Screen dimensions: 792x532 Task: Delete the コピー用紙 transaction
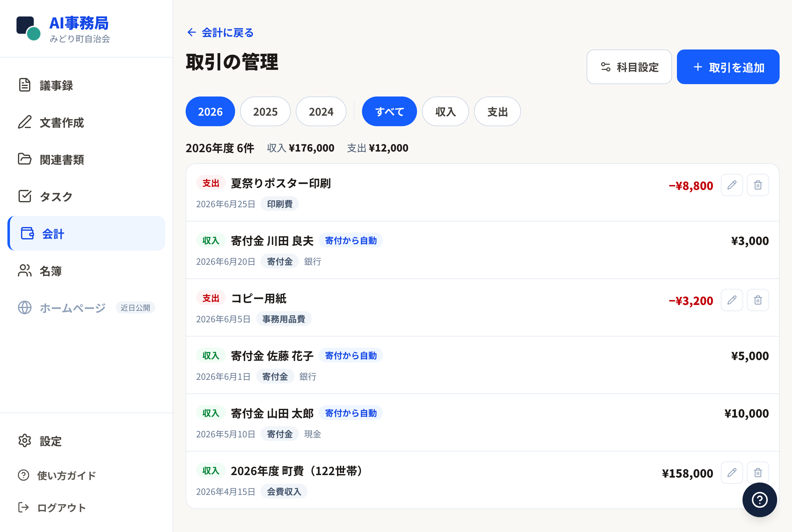click(758, 300)
